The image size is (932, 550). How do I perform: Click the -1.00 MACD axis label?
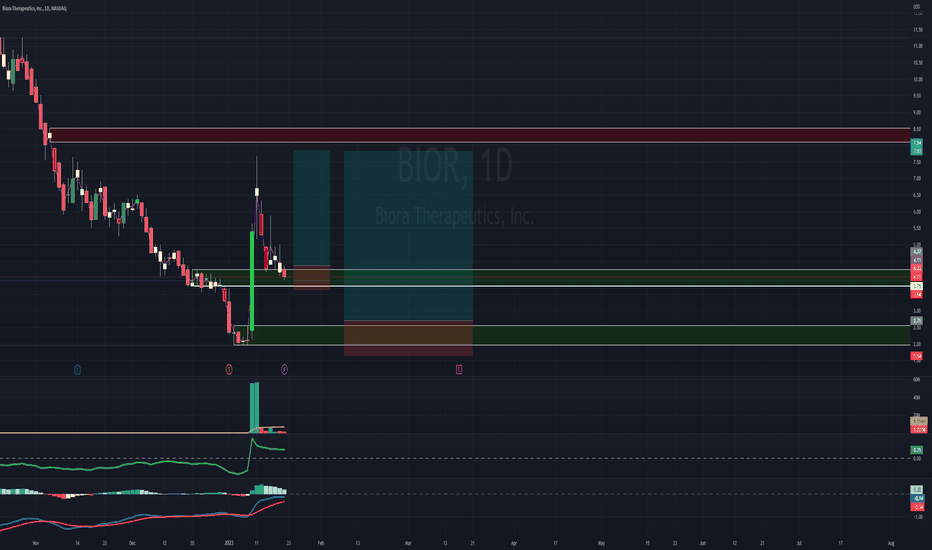[917, 517]
